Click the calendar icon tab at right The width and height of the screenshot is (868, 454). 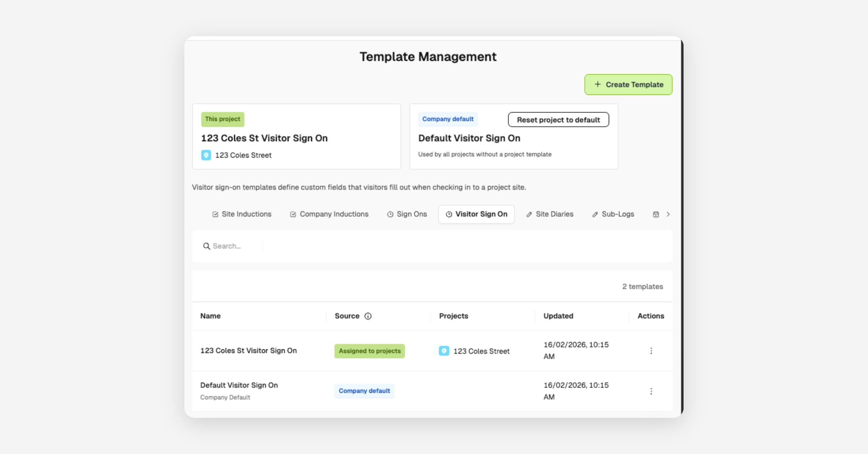point(656,214)
